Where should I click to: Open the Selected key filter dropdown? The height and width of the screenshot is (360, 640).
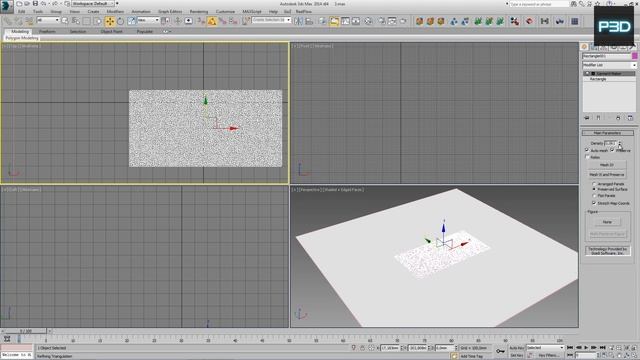pos(545,348)
